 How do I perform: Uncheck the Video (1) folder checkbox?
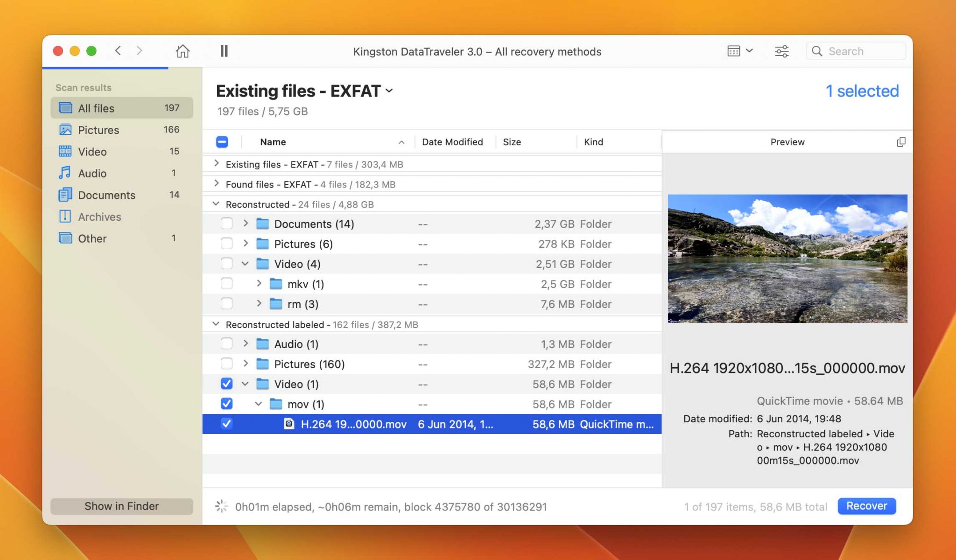[x=227, y=384]
